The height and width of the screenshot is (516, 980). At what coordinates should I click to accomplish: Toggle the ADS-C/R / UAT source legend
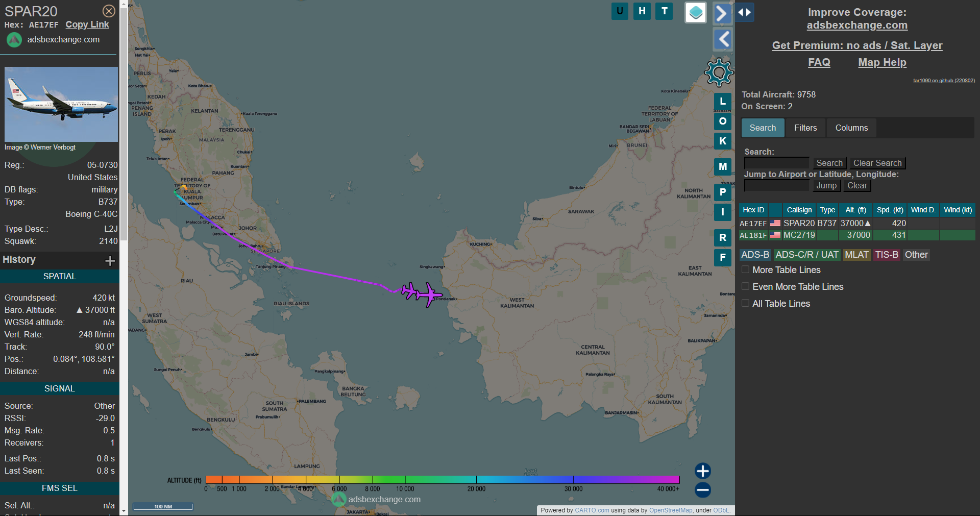(807, 255)
